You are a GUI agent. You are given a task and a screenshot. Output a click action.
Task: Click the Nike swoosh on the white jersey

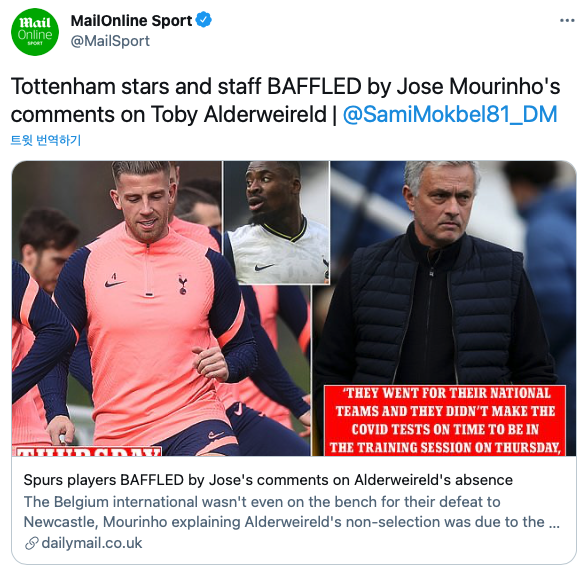coord(264,267)
